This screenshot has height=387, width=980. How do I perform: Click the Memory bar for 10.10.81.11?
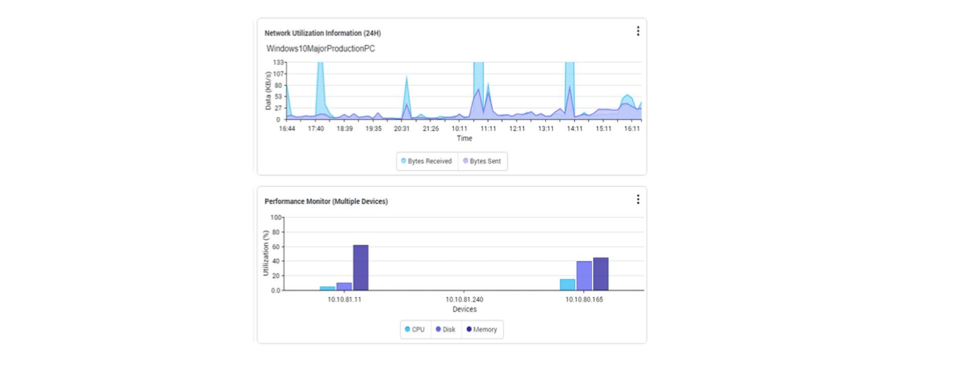coord(361,268)
